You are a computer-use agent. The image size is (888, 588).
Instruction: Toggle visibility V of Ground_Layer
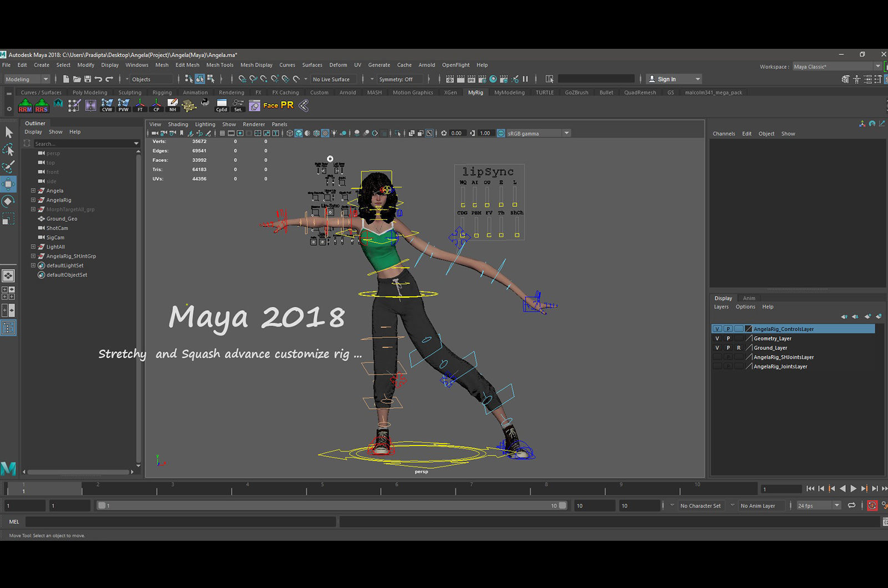pos(717,348)
